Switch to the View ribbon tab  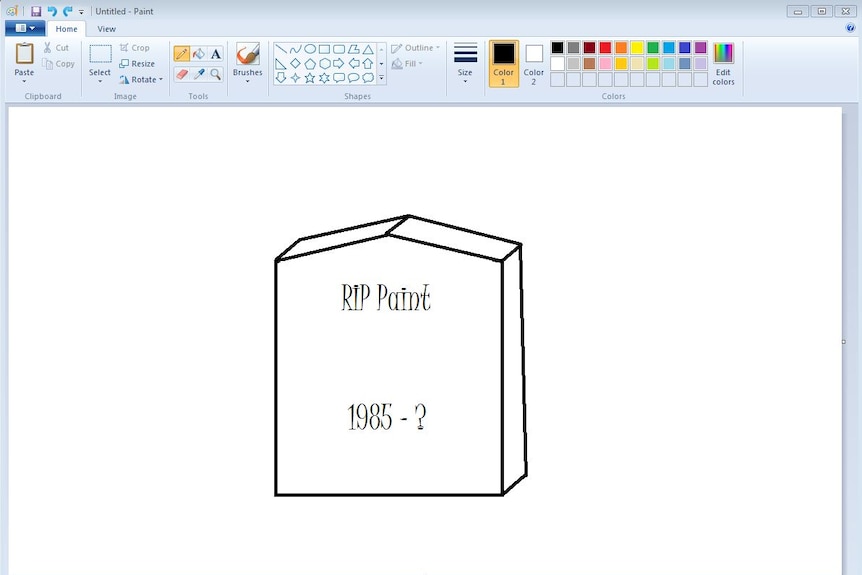tap(106, 29)
